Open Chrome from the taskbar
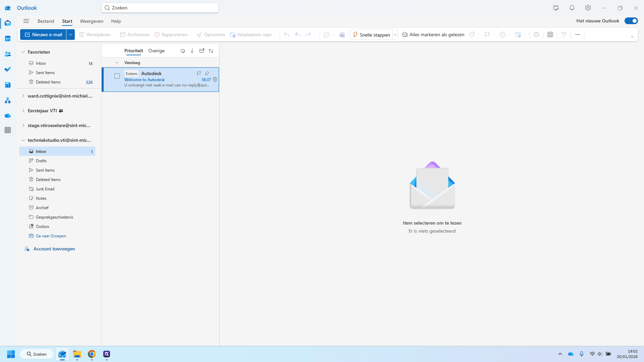 pos(92,354)
